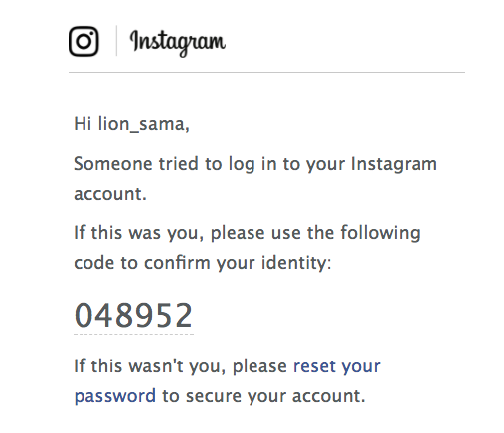Click the vertical divider beside the camera logo
Viewport: 504px width, 433px height.
pyautogui.click(x=116, y=41)
